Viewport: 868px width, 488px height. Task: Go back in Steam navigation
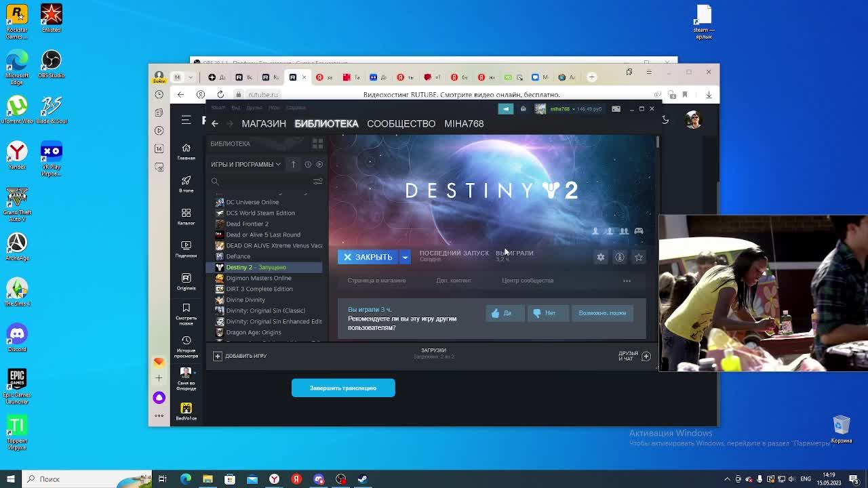(x=214, y=123)
